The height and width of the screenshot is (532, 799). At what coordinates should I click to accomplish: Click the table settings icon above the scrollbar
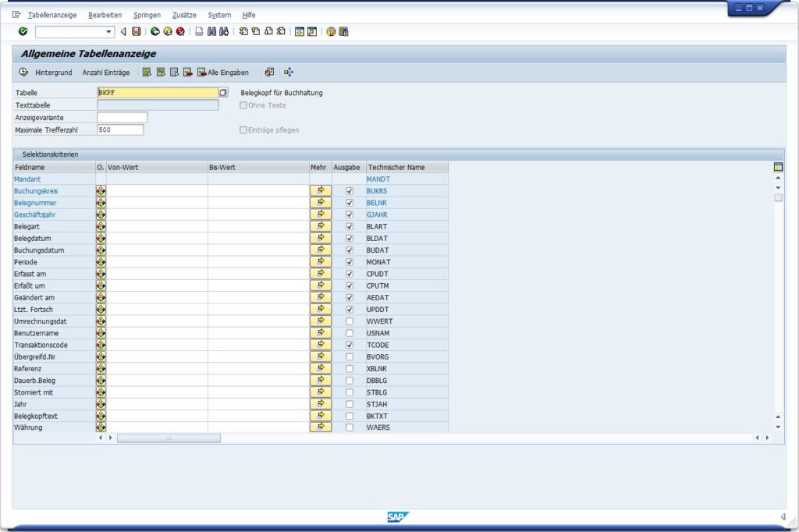pyautogui.click(x=778, y=167)
